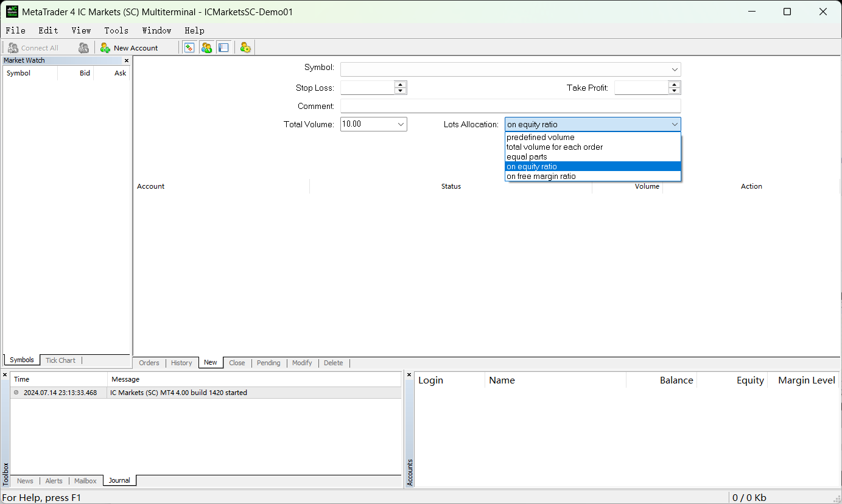Switch to the Modify tab
Viewport: 842px width, 504px height.
(302, 363)
